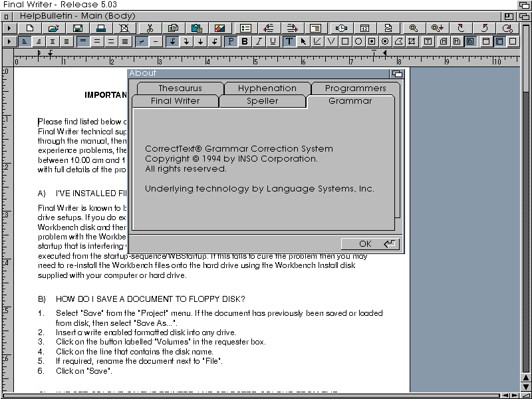The height and width of the screenshot is (399, 532).
Task: Toggle bold with the B button
Action: pos(245,41)
